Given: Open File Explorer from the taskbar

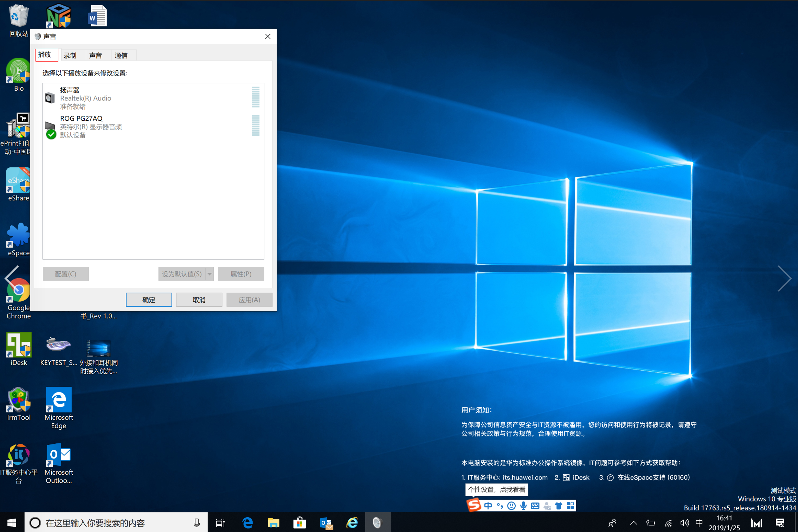Looking at the screenshot, I should pyautogui.click(x=273, y=523).
